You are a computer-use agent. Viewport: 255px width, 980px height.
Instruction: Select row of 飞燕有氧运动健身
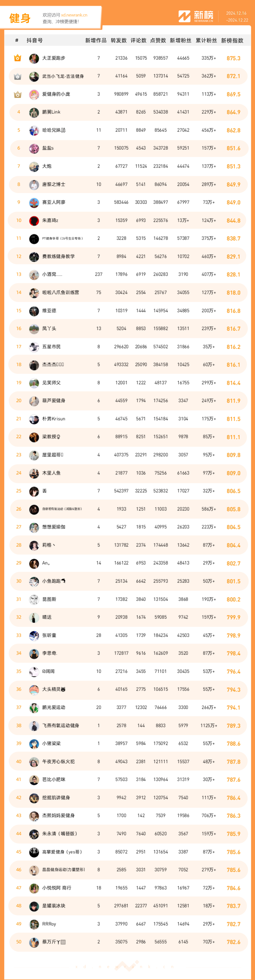pyautogui.click(x=128, y=725)
